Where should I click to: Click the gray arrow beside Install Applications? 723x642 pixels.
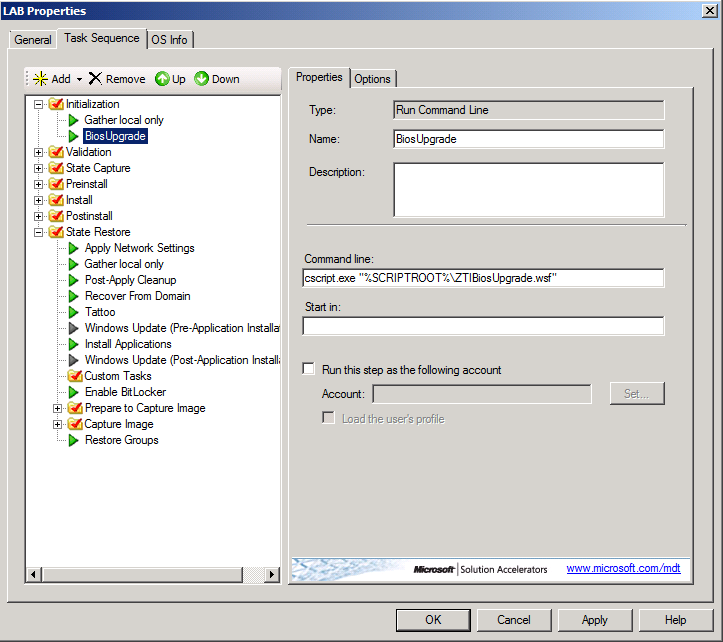click(74, 344)
